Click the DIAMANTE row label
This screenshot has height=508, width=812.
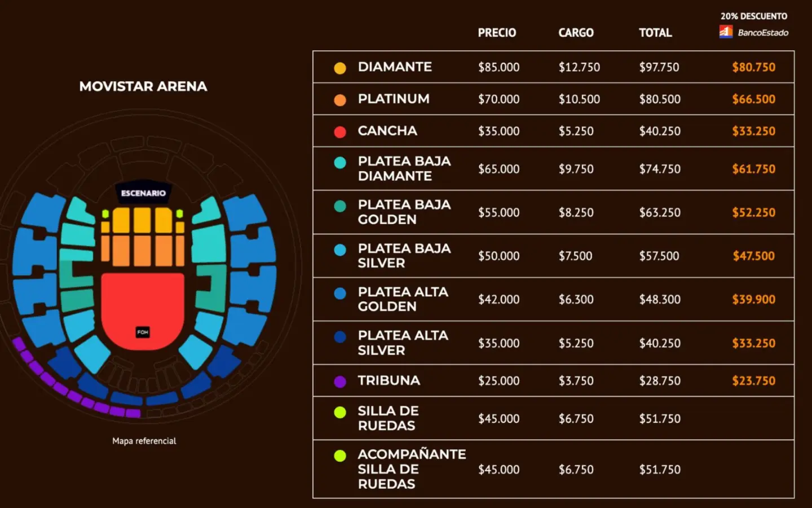pyautogui.click(x=395, y=67)
